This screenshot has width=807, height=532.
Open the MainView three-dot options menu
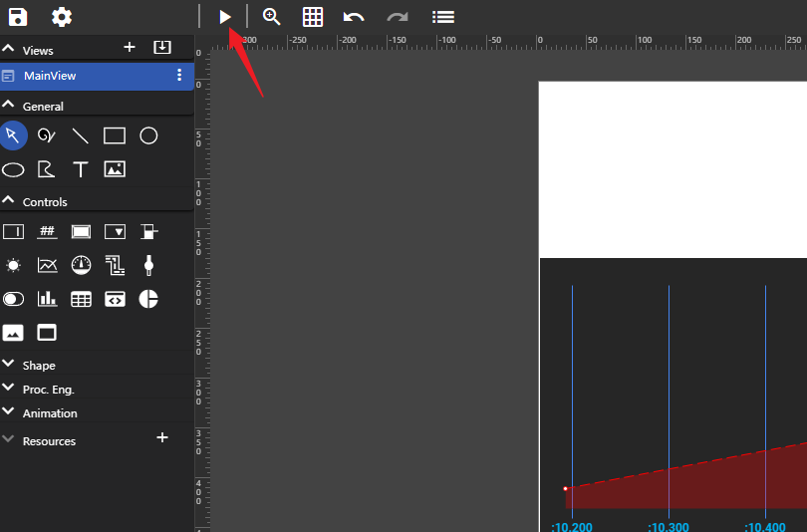click(179, 75)
